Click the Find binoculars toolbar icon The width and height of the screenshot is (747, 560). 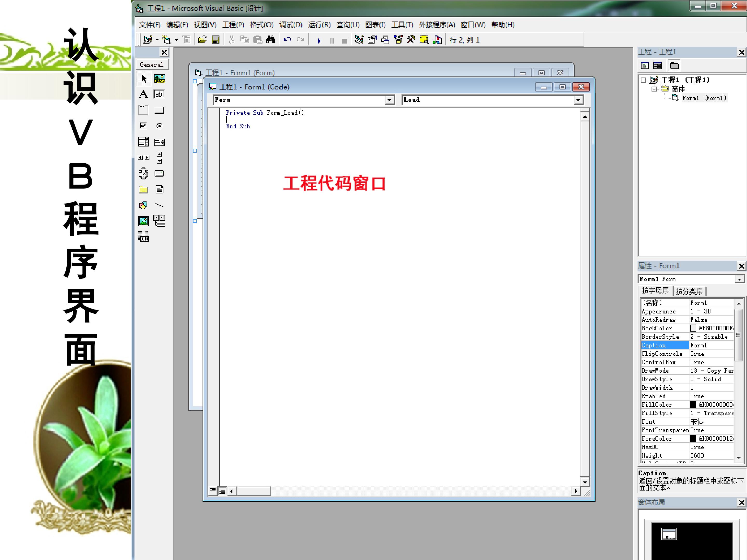coord(271,40)
